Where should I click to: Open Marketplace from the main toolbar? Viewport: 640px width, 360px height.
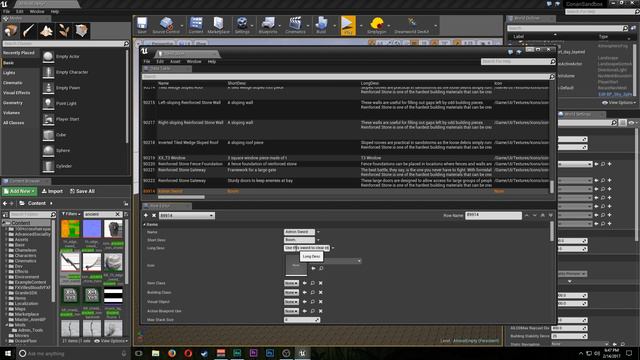tap(218, 25)
